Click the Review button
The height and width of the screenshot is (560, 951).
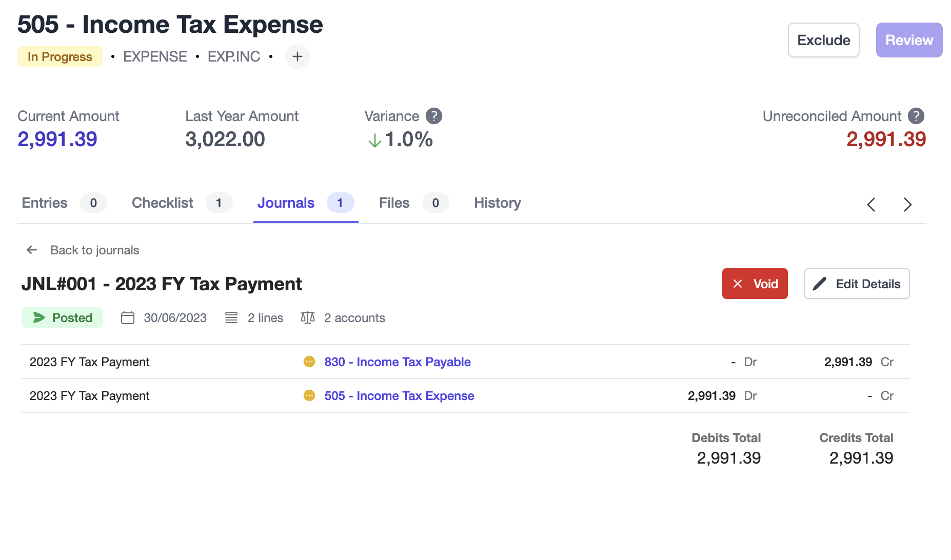point(909,40)
